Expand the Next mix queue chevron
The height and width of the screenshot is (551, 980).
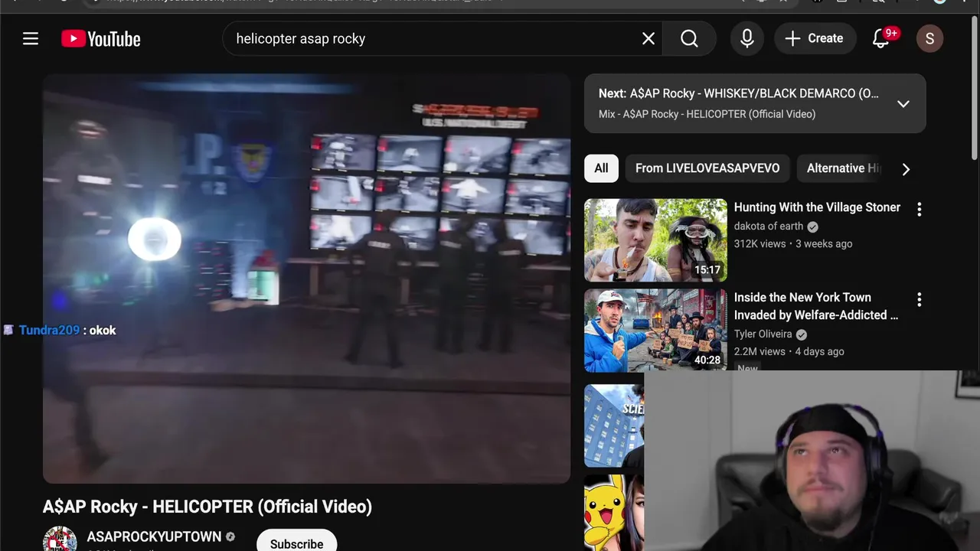[x=903, y=103]
